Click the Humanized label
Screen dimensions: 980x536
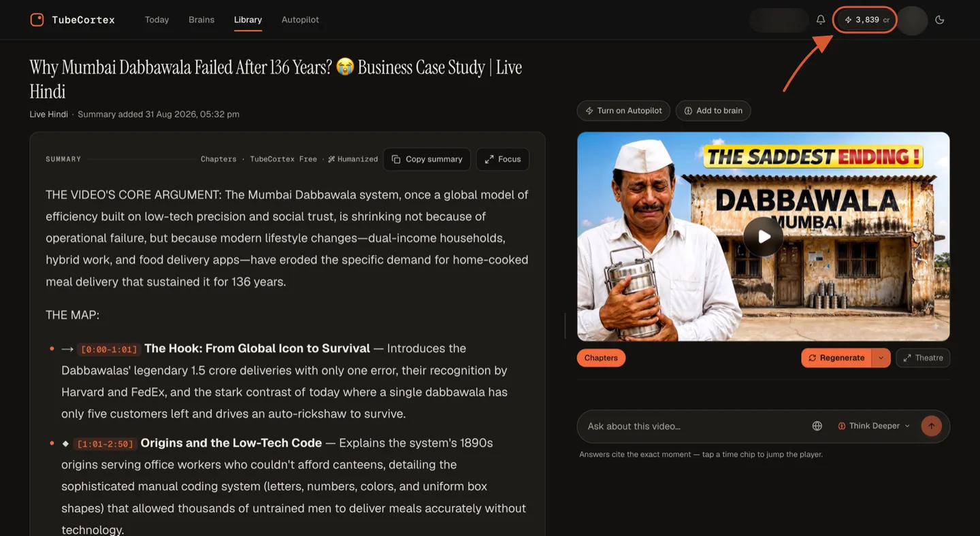pyautogui.click(x=353, y=159)
